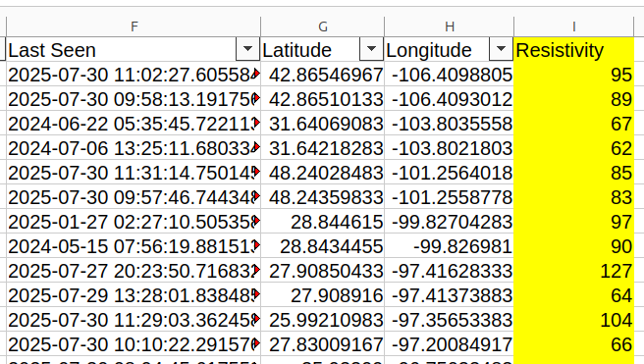Select longitude cell -97.20084917
This screenshot has width=644, height=364.
click(449, 344)
